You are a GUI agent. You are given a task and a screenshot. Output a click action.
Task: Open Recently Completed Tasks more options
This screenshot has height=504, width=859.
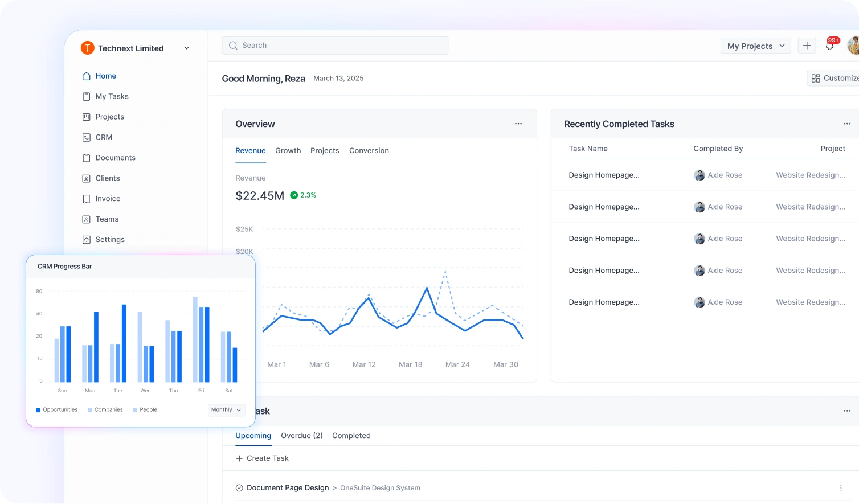847,124
